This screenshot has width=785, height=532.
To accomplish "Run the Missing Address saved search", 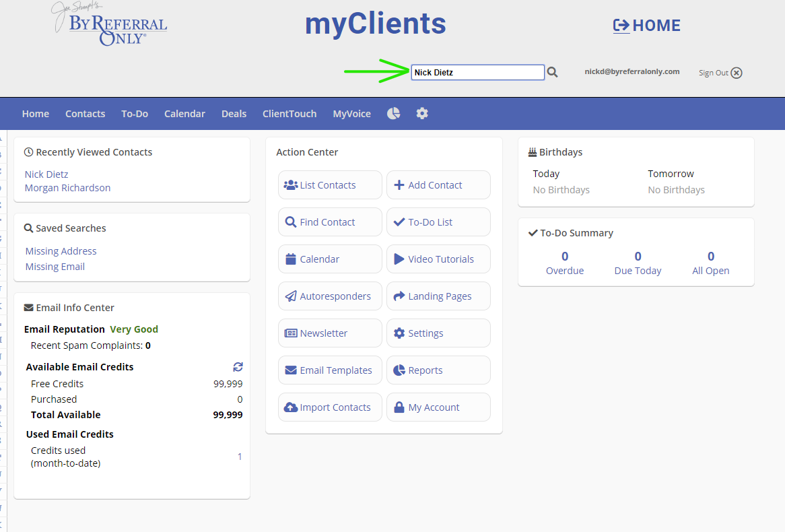I will tap(61, 251).
